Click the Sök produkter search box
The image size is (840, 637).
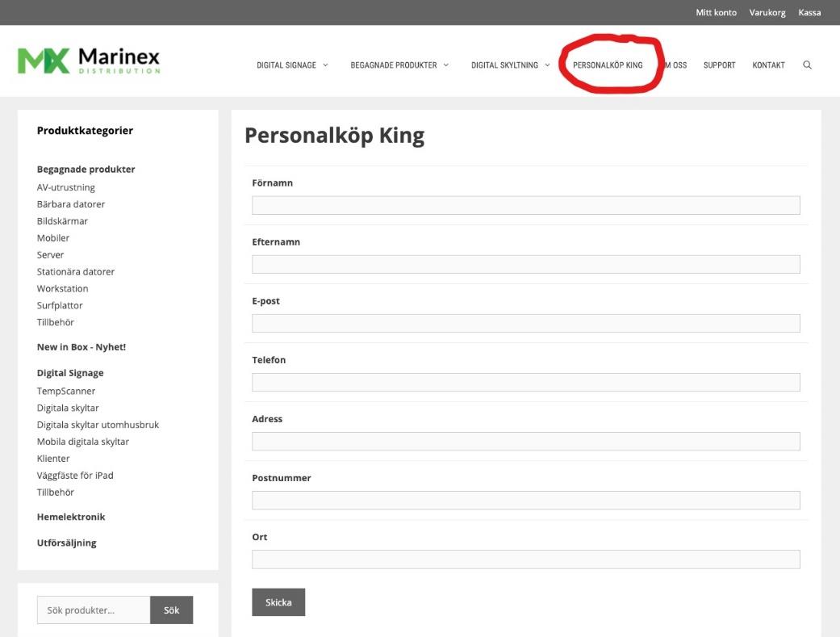[94, 610]
